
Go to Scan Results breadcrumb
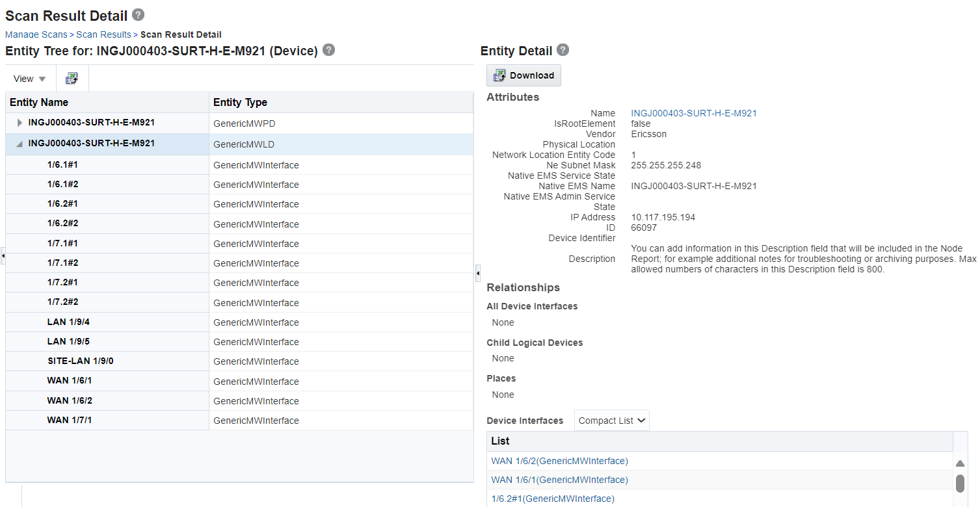(103, 34)
